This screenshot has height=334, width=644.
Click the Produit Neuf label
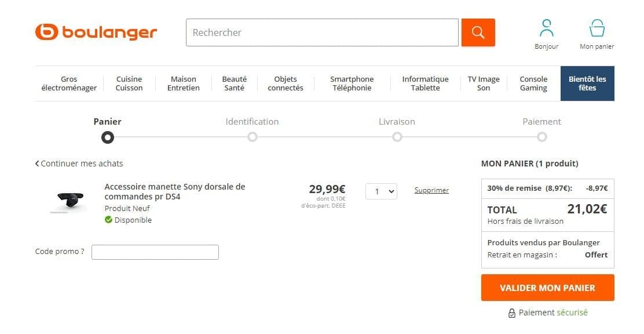(x=127, y=209)
